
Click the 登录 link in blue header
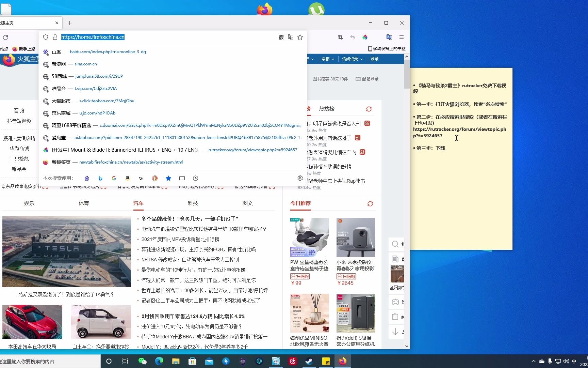coord(374,59)
